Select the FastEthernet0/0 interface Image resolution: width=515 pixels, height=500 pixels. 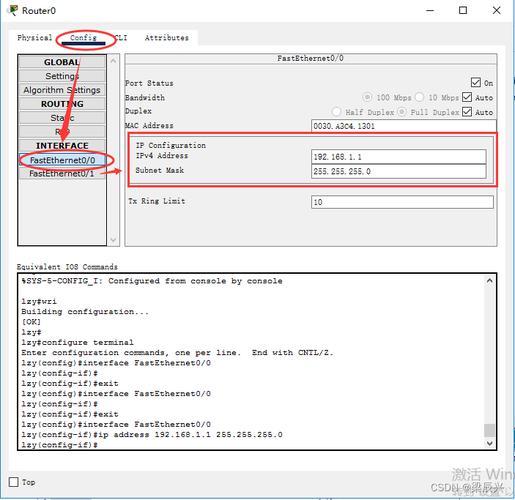(x=62, y=160)
